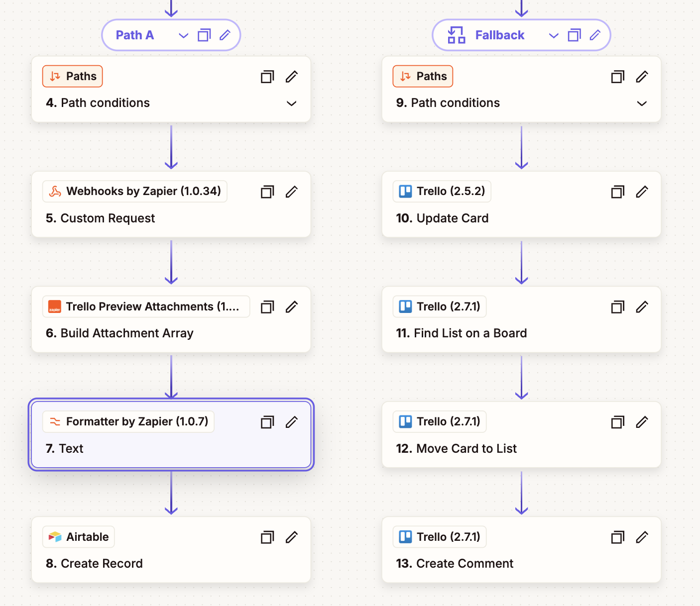700x606 pixels.
Task: Click the duplicate icon on Path A pill
Action: pos(204,35)
